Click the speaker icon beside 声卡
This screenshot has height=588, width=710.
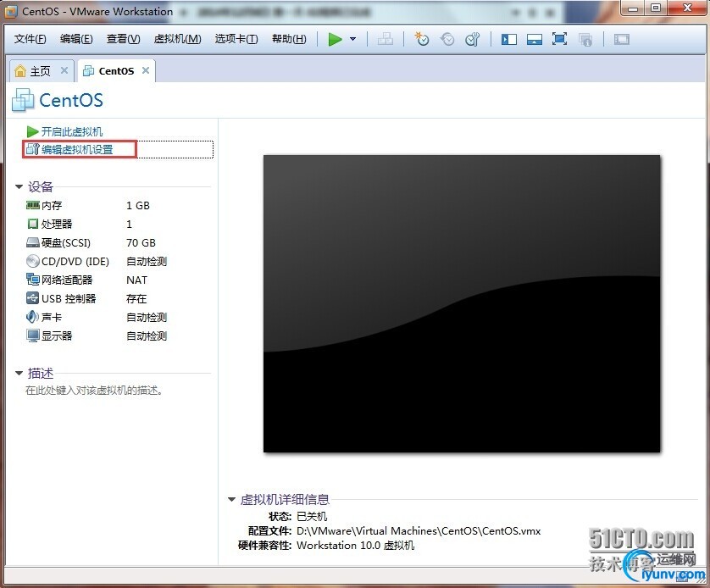(32, 317)
